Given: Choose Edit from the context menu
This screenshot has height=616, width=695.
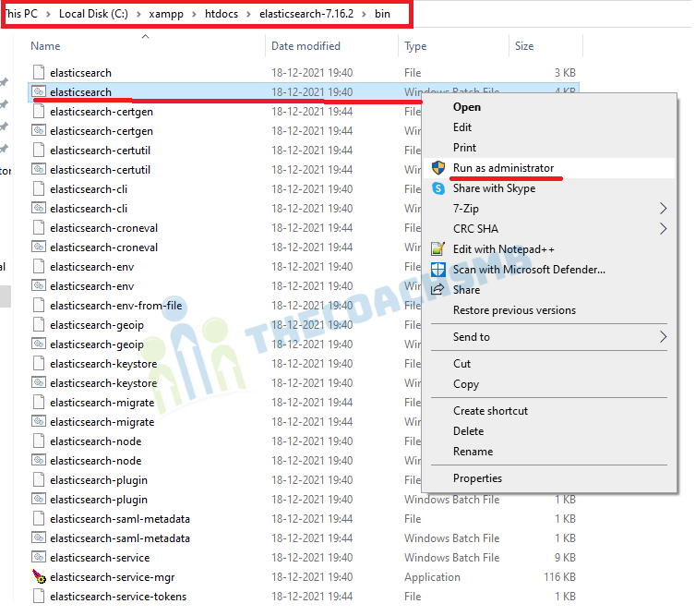Looking at the screenshot, I should 462,127.
